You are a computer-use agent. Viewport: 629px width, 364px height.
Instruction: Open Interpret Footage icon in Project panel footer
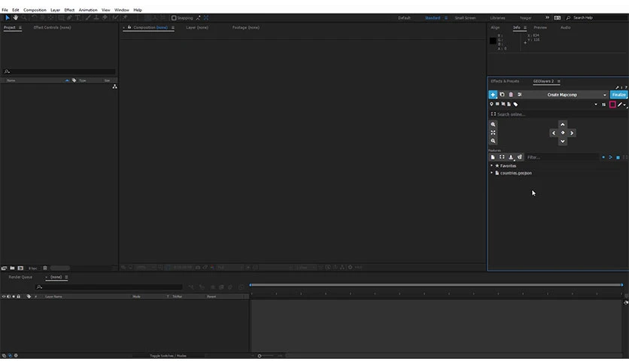tap(4, 268)
